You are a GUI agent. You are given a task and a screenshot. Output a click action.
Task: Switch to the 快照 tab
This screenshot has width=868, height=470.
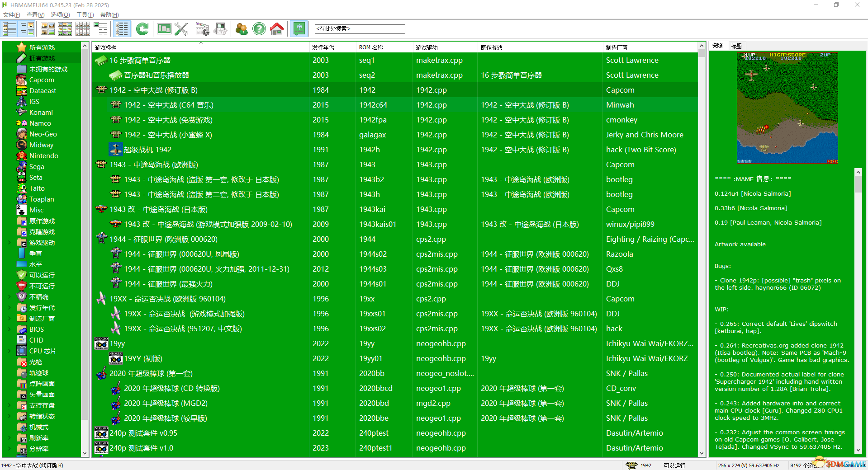click(x=717, y=46)
